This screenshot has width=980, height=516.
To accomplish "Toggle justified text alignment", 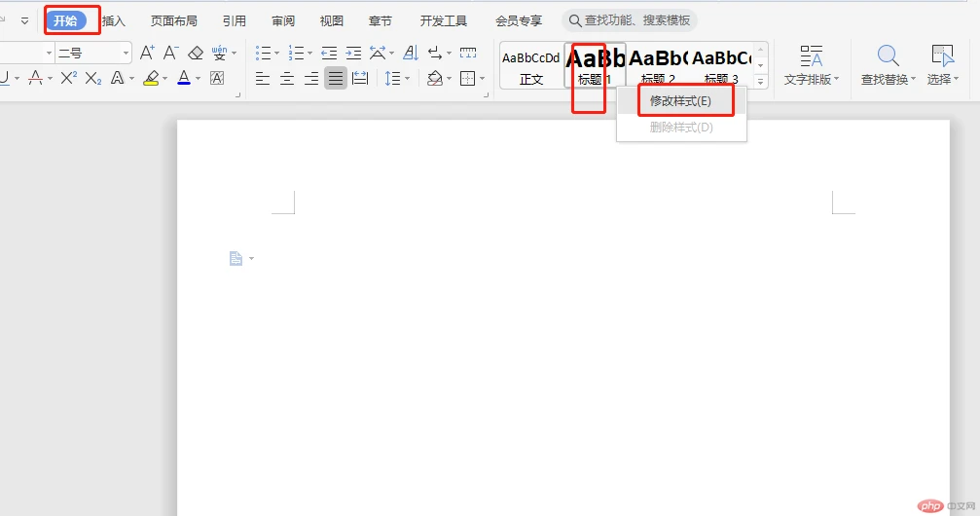I will click(336, 78).
